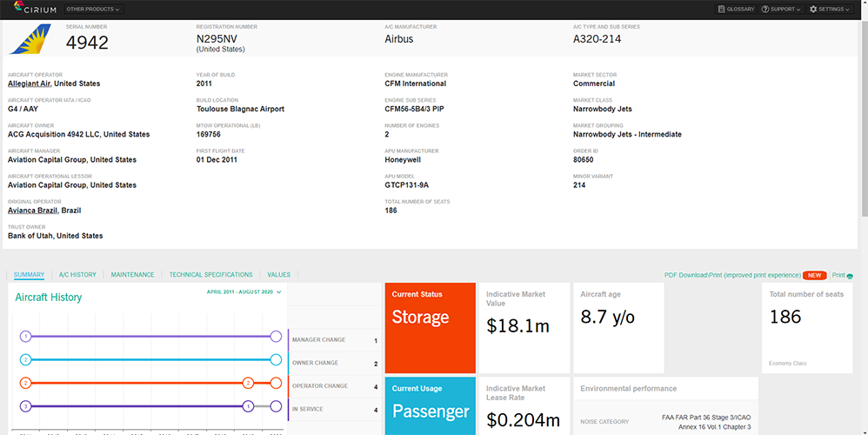The width and height of the screenshot is (868, 435).
Task: Click PDF Download\Print improved experience link
Action: pyautogui.click(x=732, y=275)
